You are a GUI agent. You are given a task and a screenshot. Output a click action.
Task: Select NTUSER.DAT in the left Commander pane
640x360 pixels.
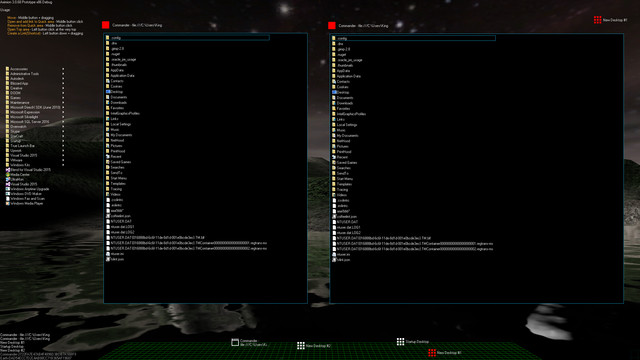[x=121, y=221]
